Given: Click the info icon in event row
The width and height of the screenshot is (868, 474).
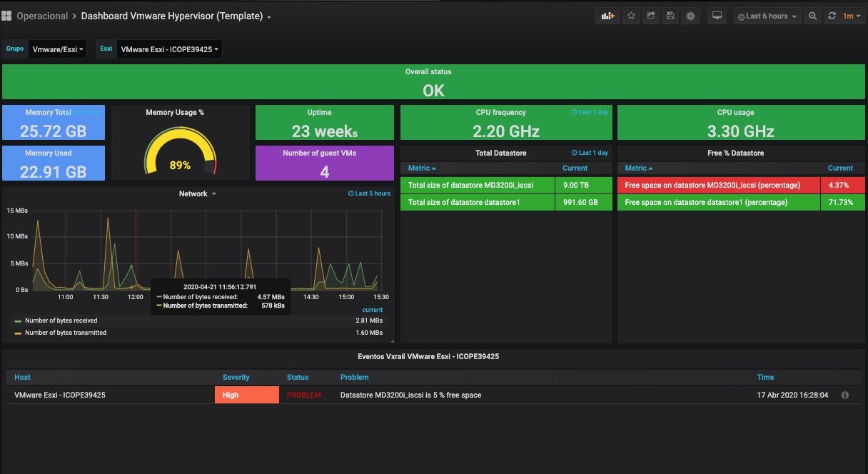Looking at the screenshot, I should (x=845, y=395).
